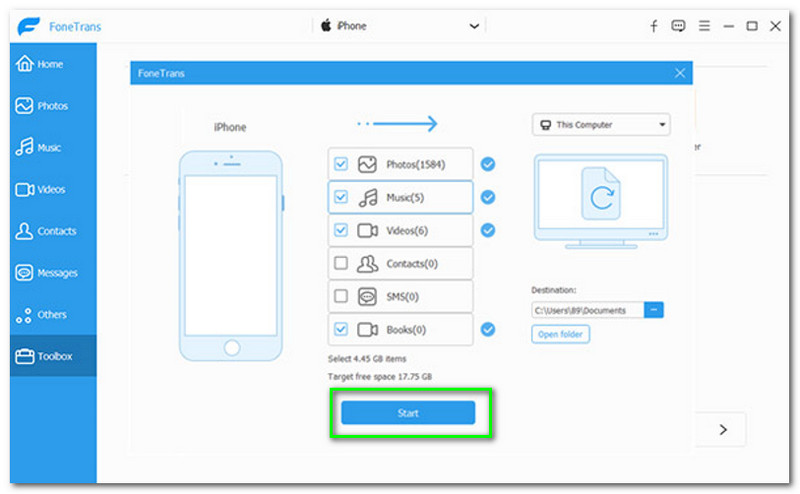
Task: Open the Others section in sidebar
Action: coord(53,314)
